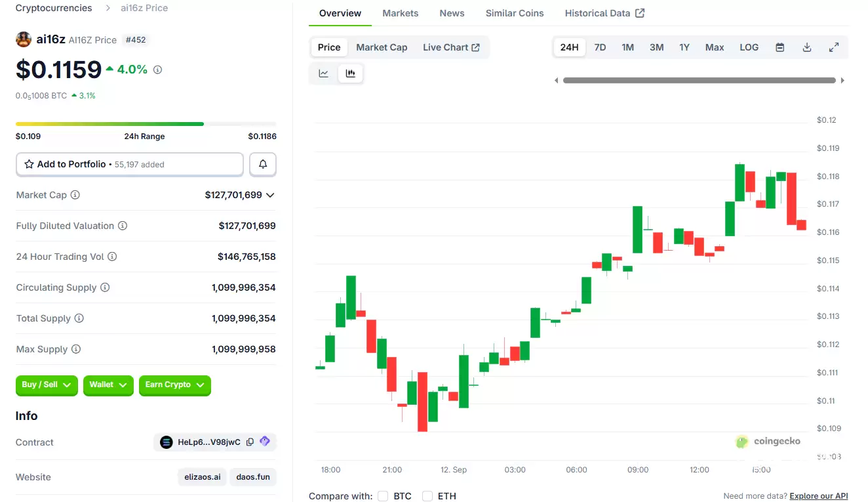Open the Buy / Sell dropdown
868x502 pixels.
(x=47, y=385)
